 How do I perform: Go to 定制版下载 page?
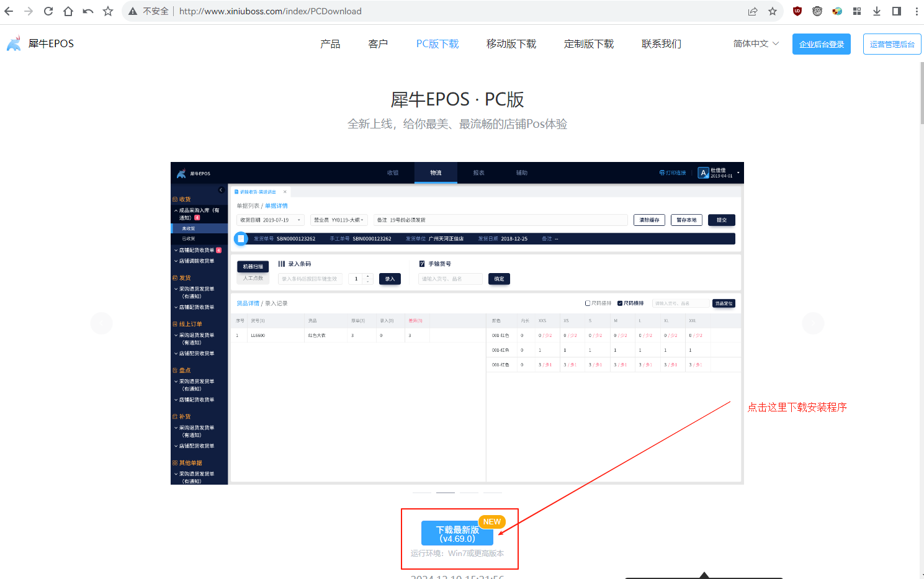pyautogui.click(x=589, y=44)
